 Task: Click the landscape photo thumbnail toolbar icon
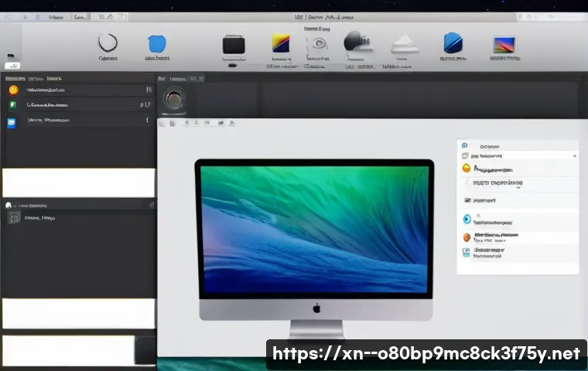click(504, 45)
